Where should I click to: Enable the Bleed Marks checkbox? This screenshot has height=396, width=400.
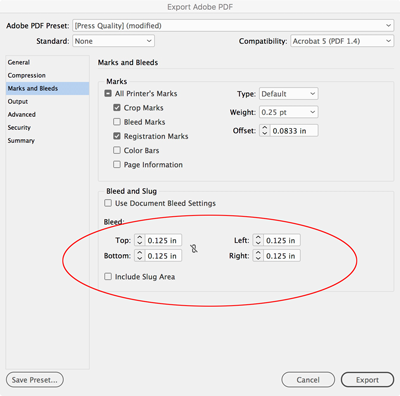pyautogui.click(x=117, y=122)
